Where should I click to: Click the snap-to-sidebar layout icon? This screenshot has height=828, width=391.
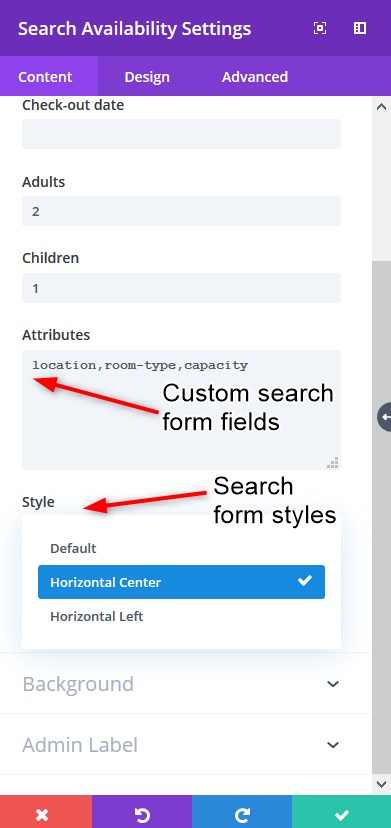[x=360, y=28]
